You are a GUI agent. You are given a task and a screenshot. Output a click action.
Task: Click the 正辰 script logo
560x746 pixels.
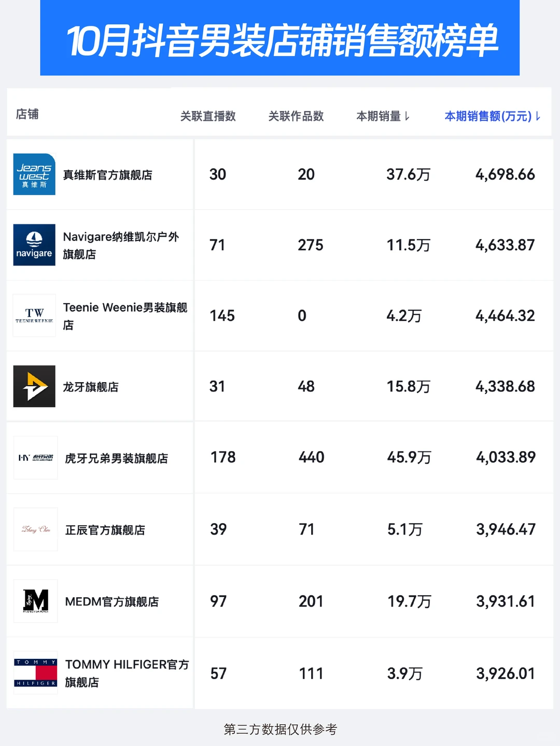35,529
